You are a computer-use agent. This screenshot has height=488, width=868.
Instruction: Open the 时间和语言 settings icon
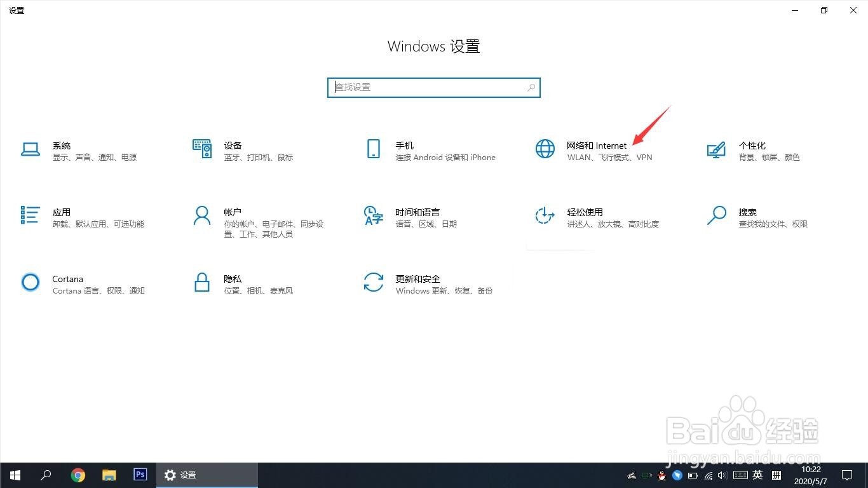(374, 215)
